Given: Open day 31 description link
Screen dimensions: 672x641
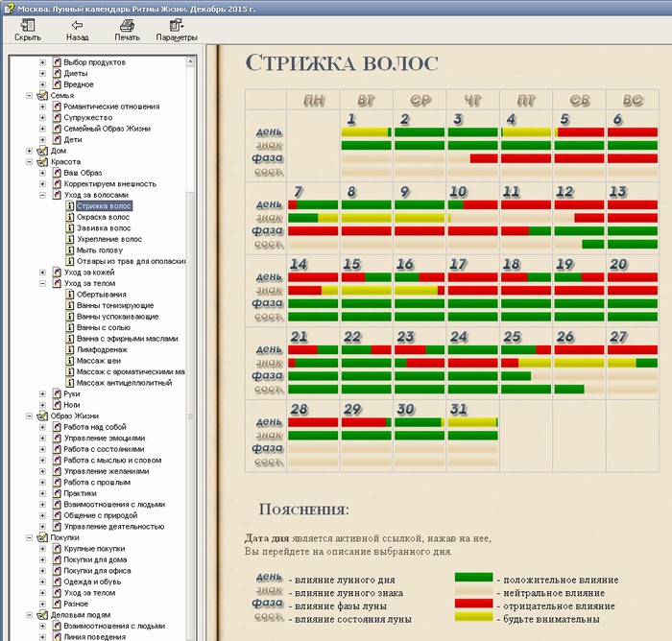Looking at the screenshot, I should [x=458, y=408].
